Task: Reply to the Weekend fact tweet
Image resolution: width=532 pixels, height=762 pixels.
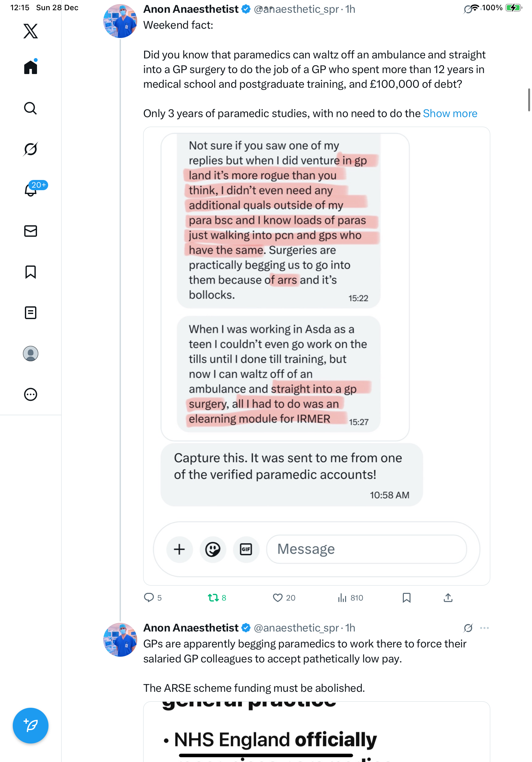Action: pos(149,598)
